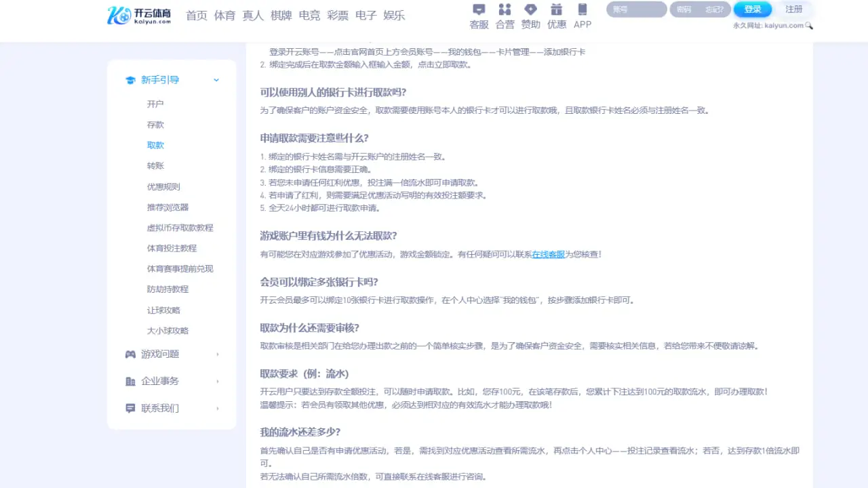Select the 游戏问题 gamepad icon
Screen dimensions: 868x488
point(130,354)
